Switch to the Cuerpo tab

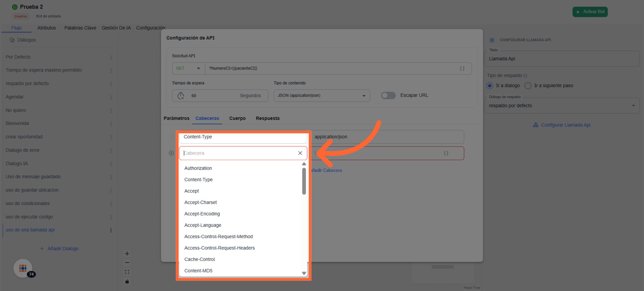click(237, 118)
